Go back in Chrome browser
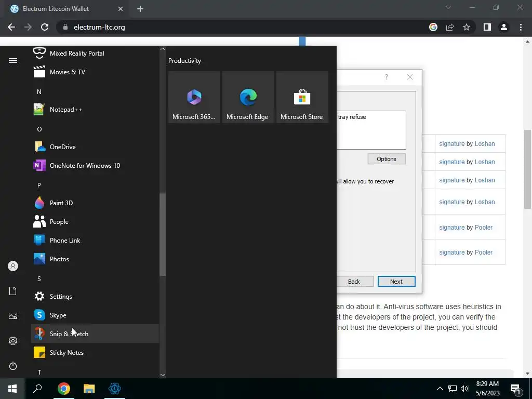Image resolution: width=532 pixels, height=399 pixels. click(x=11, y=27)
